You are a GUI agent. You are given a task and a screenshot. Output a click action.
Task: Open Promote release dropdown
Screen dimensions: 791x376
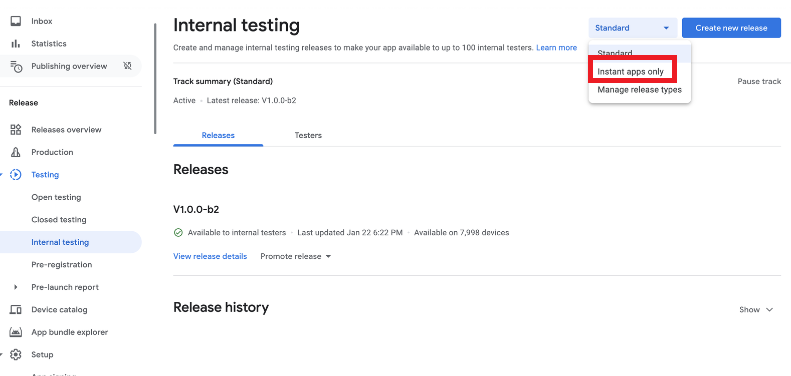(x=296, y=256)
